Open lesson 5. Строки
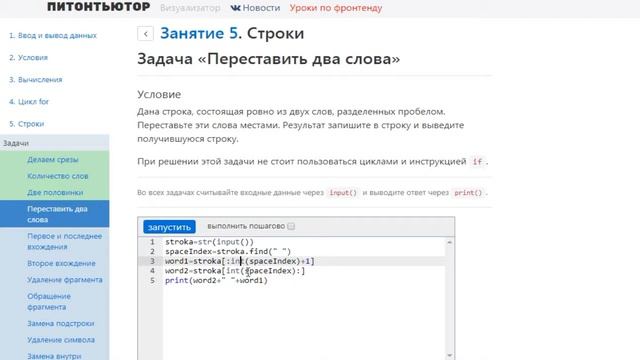The width and height of the screenshot is (640, 360). pyautogui.click(x=27, y=124)
